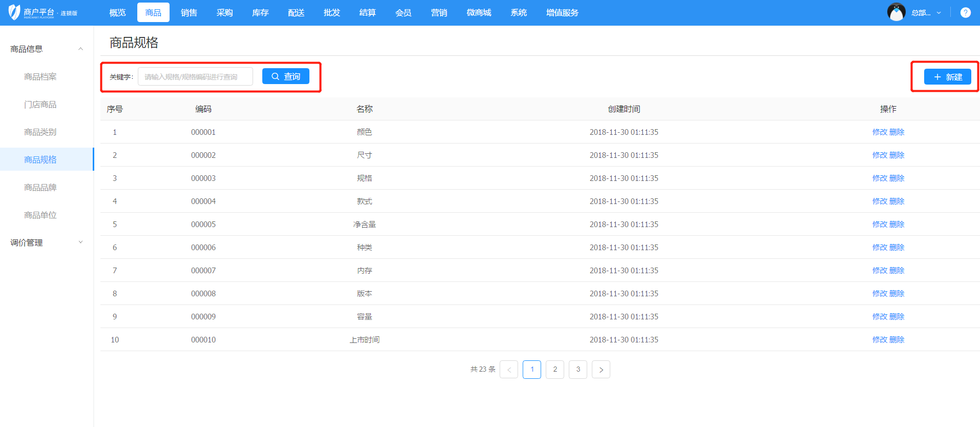Image resolution: width=980 pixels, height=427 pixels.
Task: Click the penguin user avatar
Action: tap(896, 12)
